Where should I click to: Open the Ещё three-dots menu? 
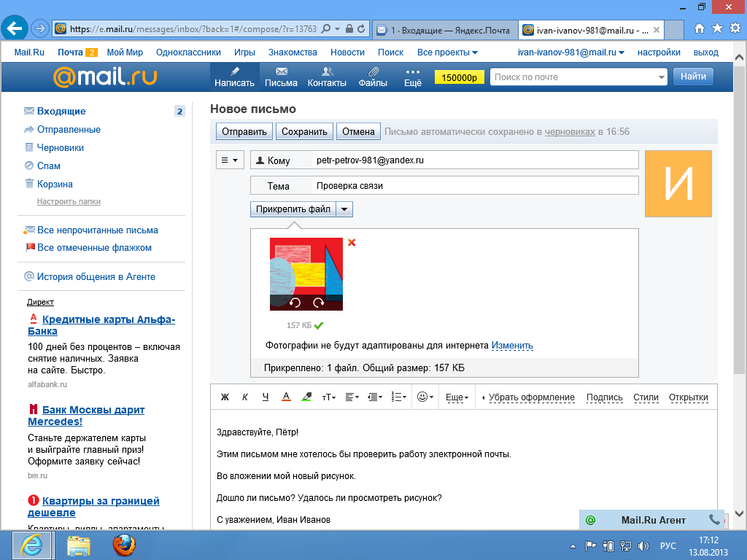point(413,77)
